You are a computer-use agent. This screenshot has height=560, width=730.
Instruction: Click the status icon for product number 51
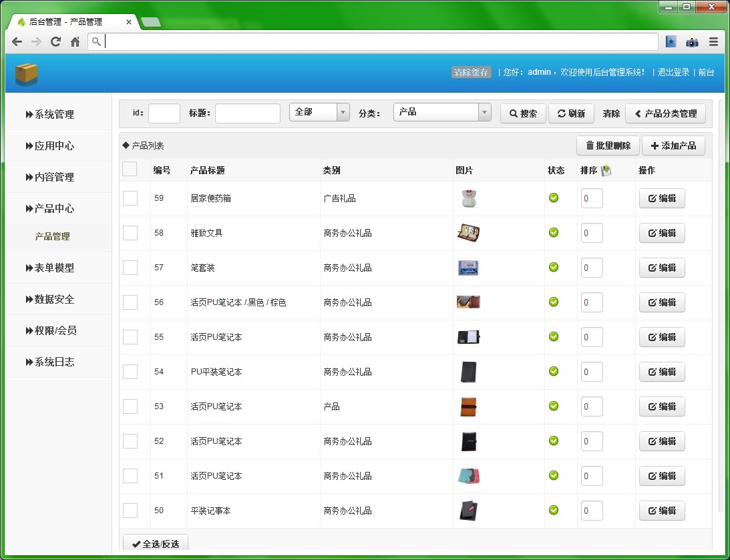tap(554, 475)
